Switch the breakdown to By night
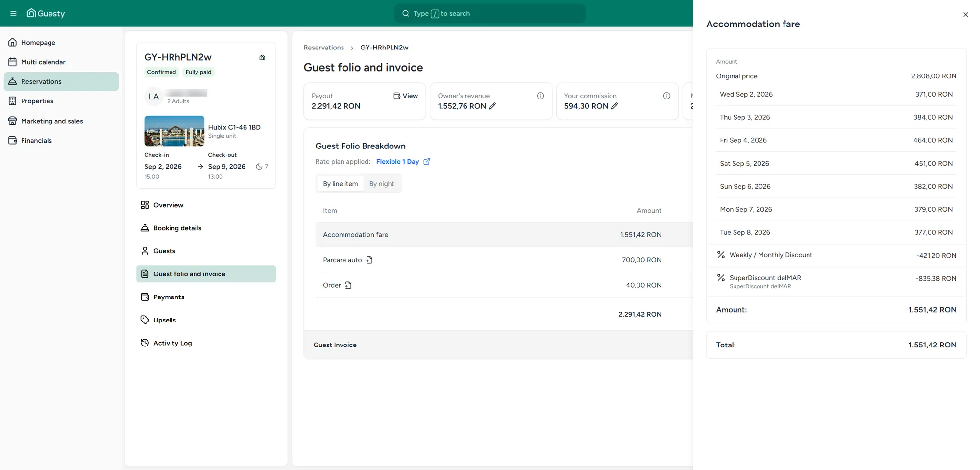 382,184
